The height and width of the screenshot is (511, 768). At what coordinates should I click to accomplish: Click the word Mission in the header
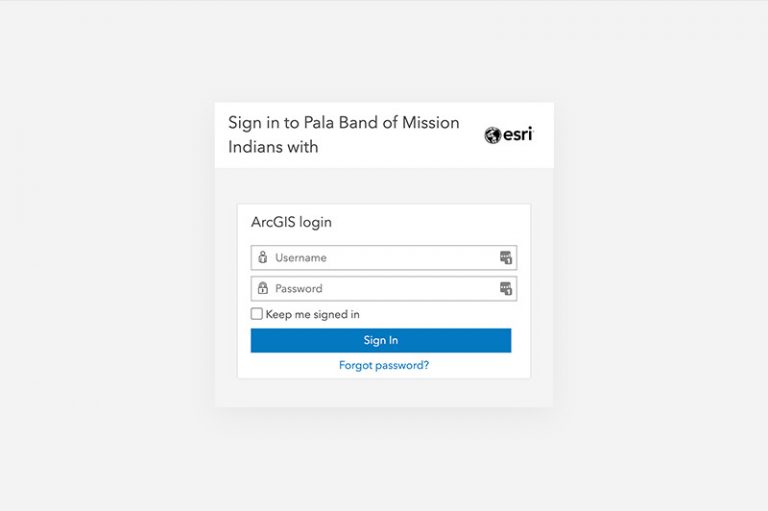[x=430, y=123]
